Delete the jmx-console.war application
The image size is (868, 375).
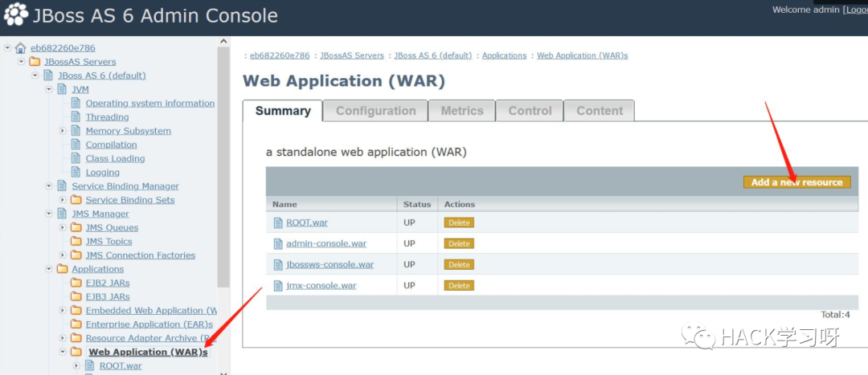[459, 286]
